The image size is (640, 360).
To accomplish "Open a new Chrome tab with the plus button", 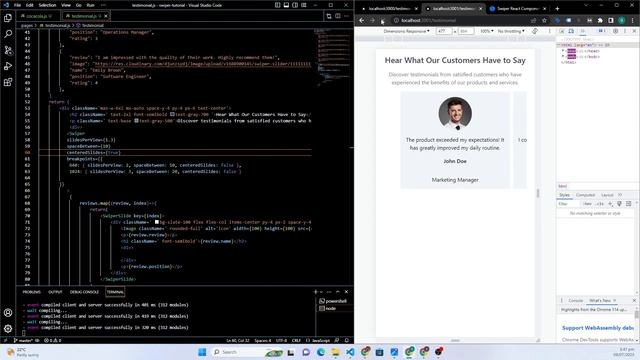I will (x=557, y=9).
